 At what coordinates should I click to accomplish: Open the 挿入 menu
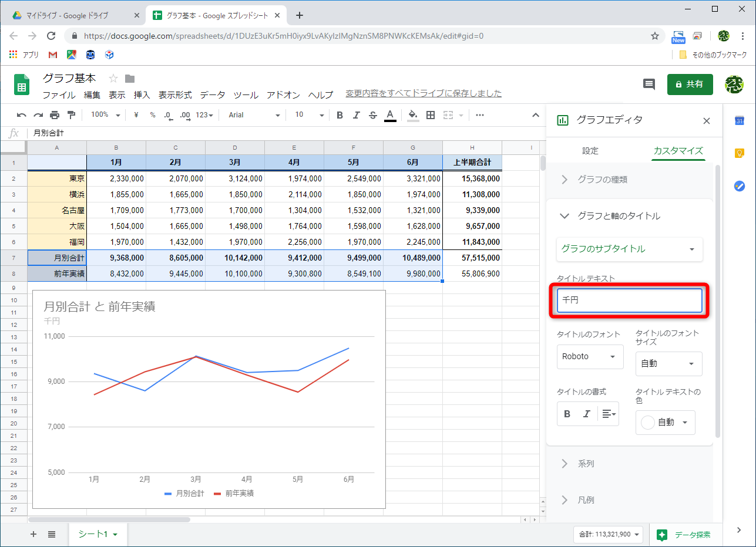pos(142,94)
